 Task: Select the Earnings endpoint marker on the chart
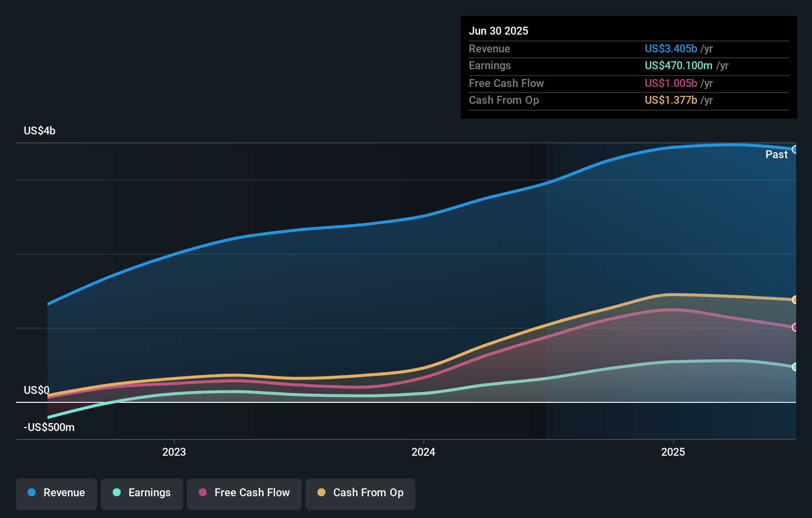tap(796, 367)
